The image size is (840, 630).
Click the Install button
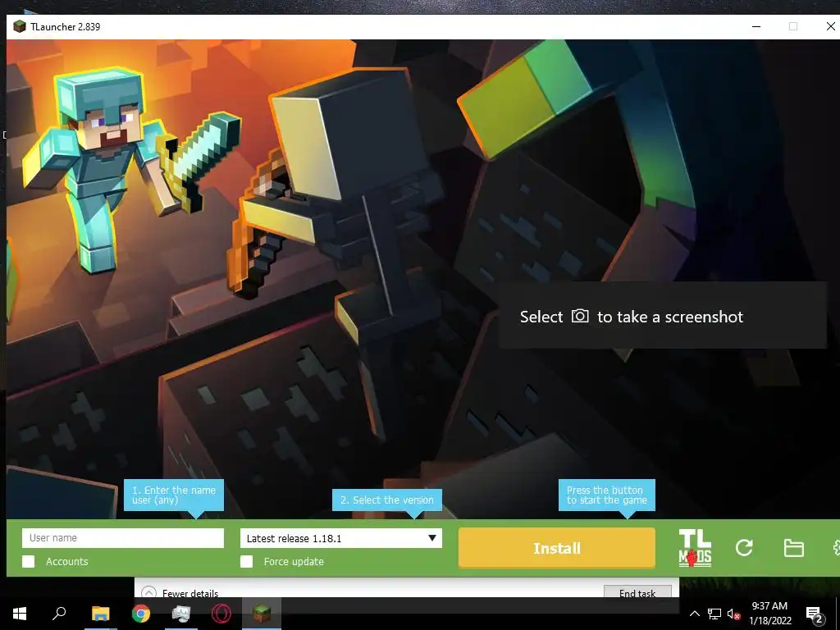click(557, 548)
